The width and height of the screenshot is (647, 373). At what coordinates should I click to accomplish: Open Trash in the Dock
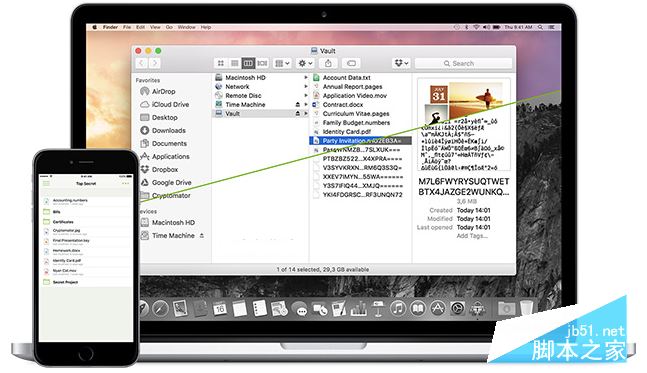pyautogui.click(x=527, y=308)
